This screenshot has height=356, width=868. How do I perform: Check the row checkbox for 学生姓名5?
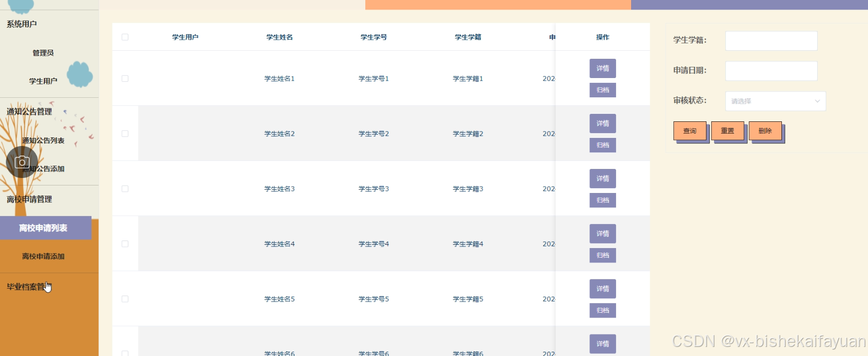125,299
